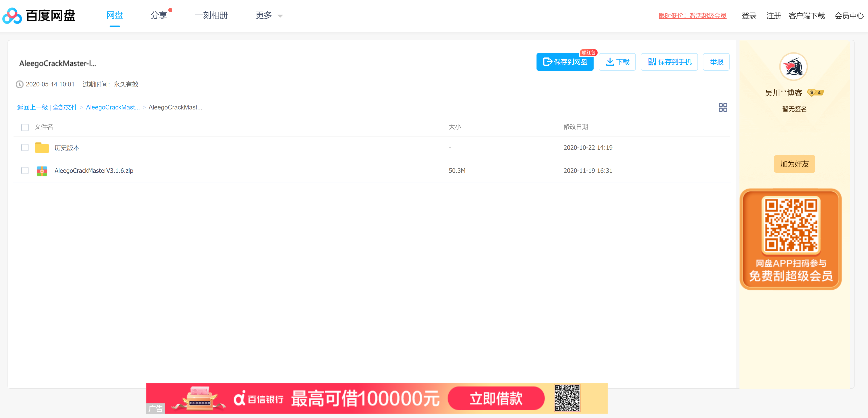Open the 历史版本 folder name
Image resolution: width=868 pixels, height=418 pixels.
[x=67, y=148]
